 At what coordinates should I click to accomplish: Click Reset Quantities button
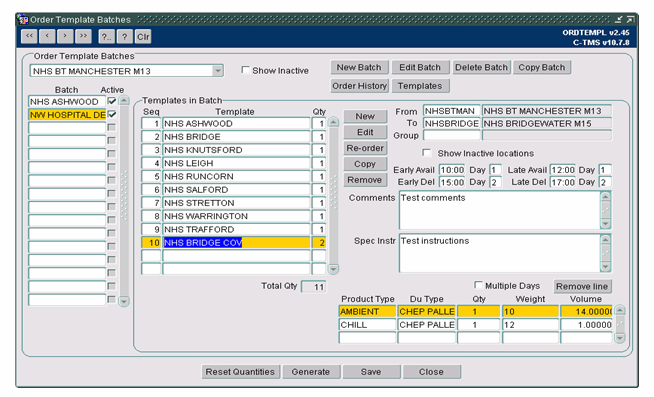tap(240, 372)
